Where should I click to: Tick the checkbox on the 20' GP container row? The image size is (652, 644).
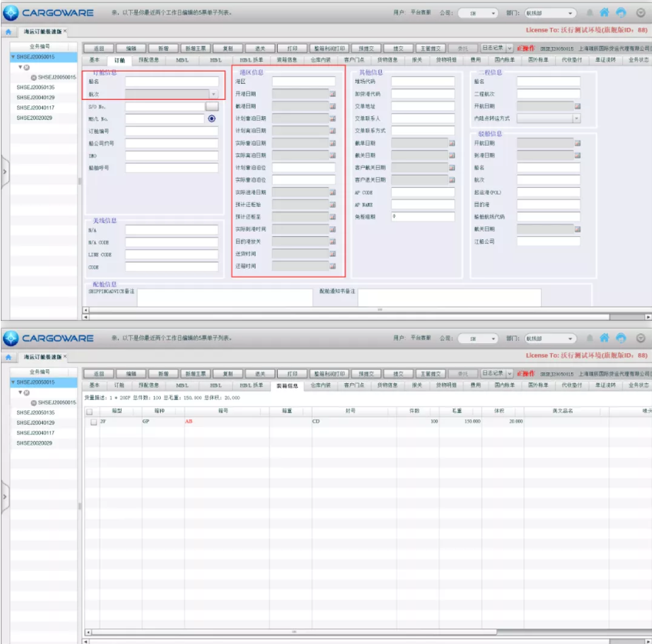93,422
